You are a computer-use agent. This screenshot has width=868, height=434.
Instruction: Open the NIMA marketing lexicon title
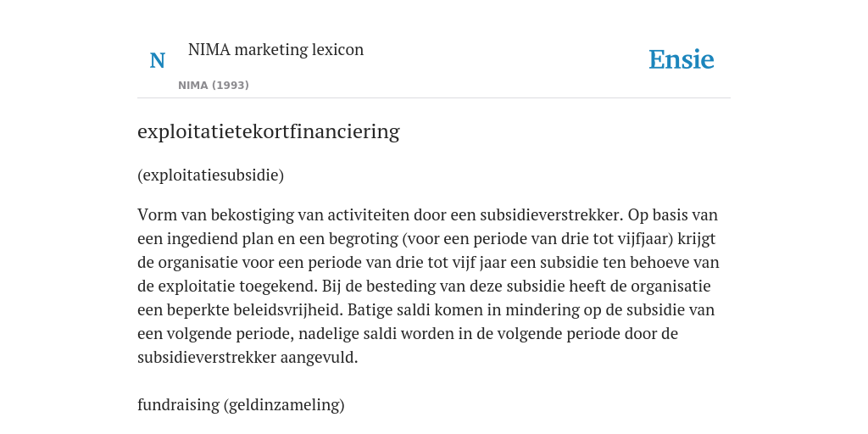coord(275,49)
